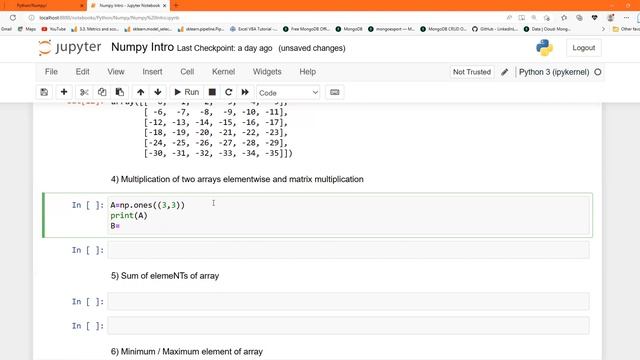The height and width of the screenshot is (360, 640).
Task: Open the cell type Code dropdown
Action: pos(288,93)
